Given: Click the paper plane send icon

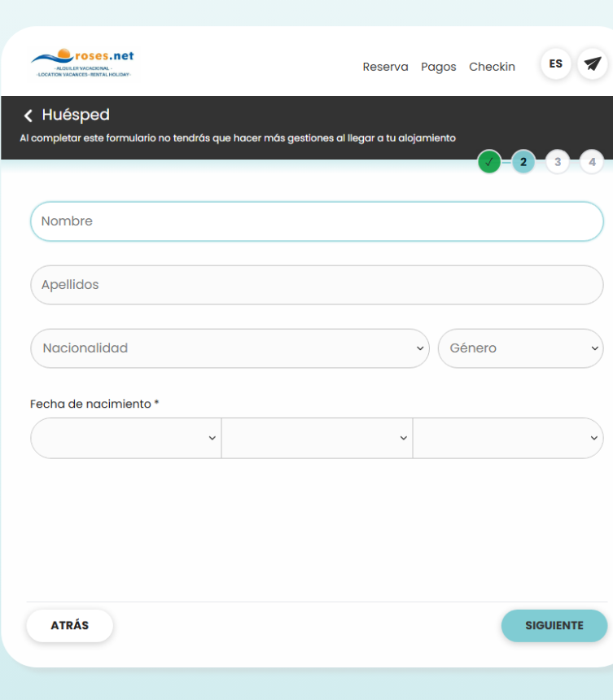Looking at the screenshot, I should pyautogui.click(x=592, y=63).
